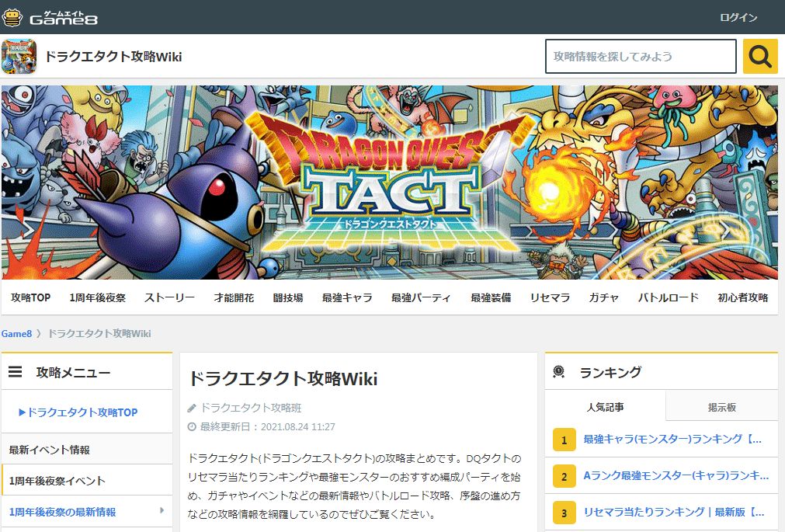Screen dimensions: 785x532
Task: Click the pencil icon next to ドラクエタクト攻略班
Action: click(193, 408)
